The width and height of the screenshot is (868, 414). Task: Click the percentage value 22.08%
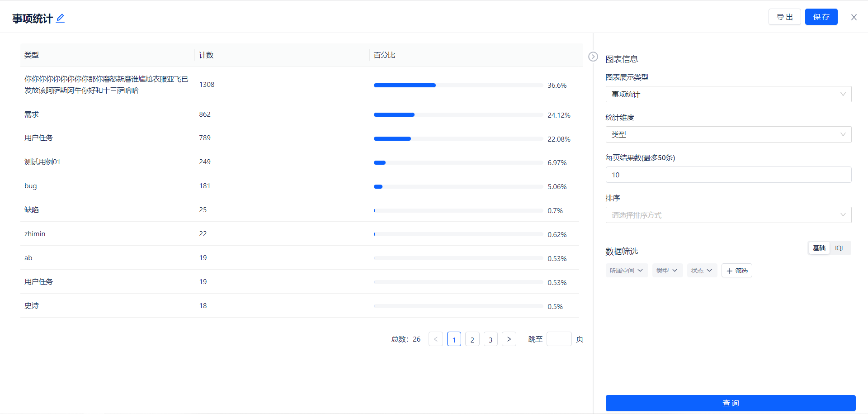[559, 139]
